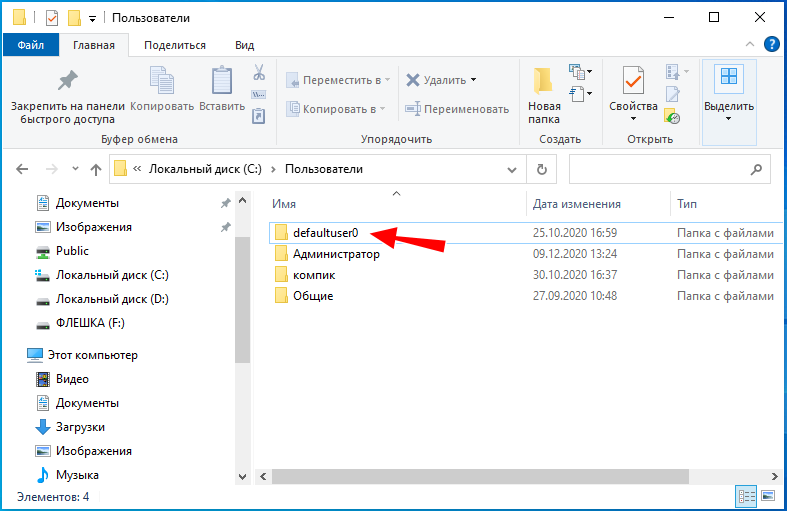Open the Удалить dropdown arrow
Screen dimensions: 787x511
(x=473, y=80)
